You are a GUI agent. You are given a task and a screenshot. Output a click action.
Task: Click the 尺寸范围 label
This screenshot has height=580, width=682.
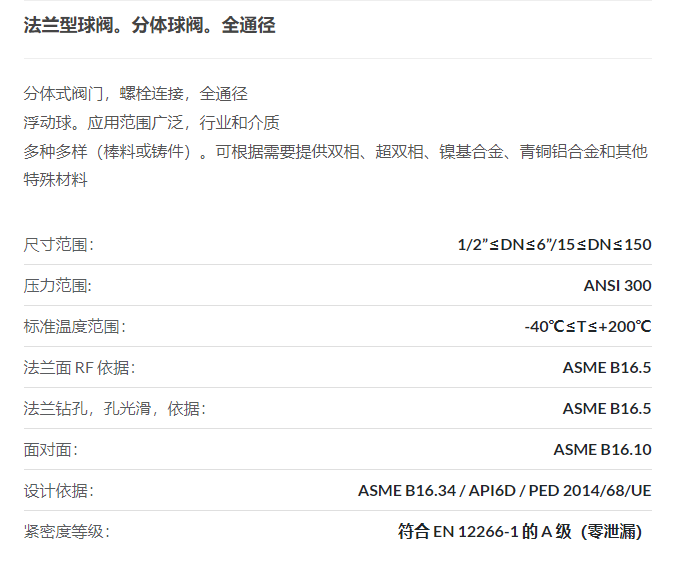(59, 245)
